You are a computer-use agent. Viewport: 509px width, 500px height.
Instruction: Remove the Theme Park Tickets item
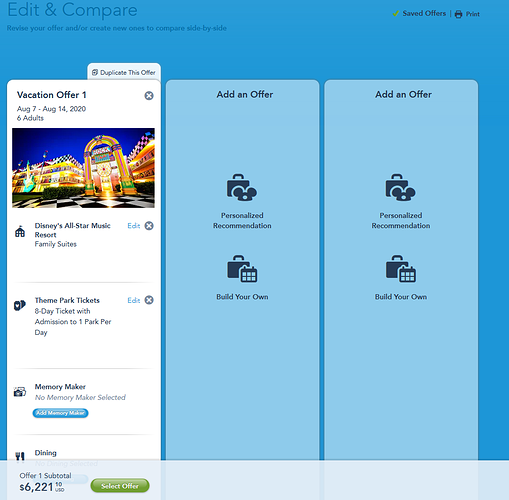149,300
